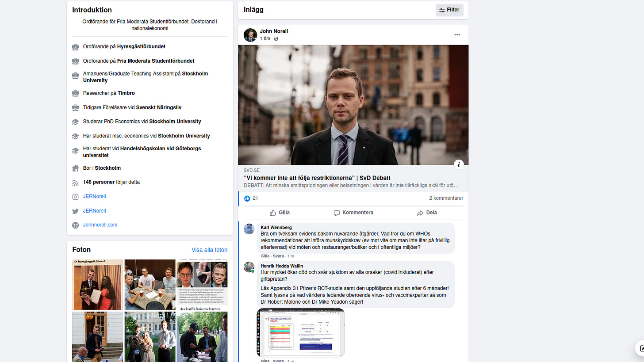Open the photo of three people in park
644x362 pixels.
[150, 337]
